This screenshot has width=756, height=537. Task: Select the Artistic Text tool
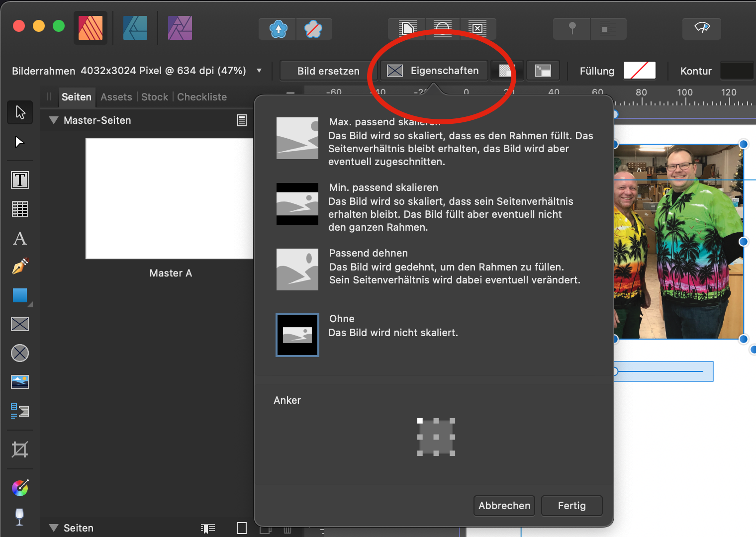20,238
